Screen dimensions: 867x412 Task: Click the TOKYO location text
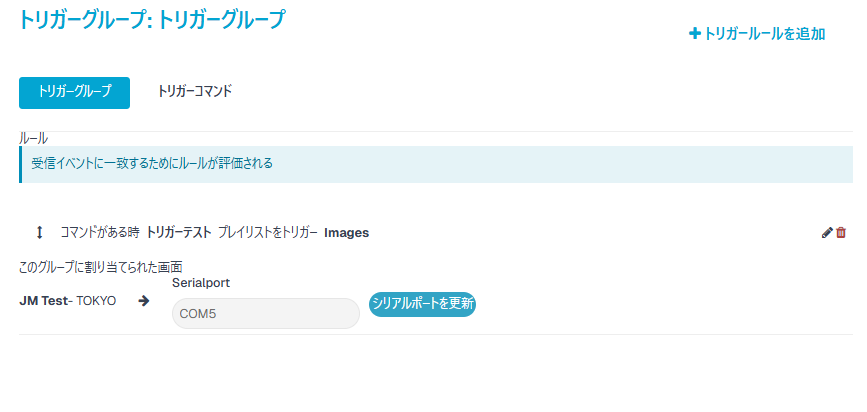click(96, 301)
